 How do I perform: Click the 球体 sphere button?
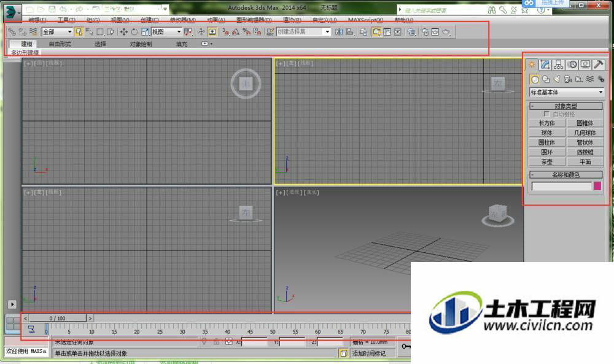point(546,133)
